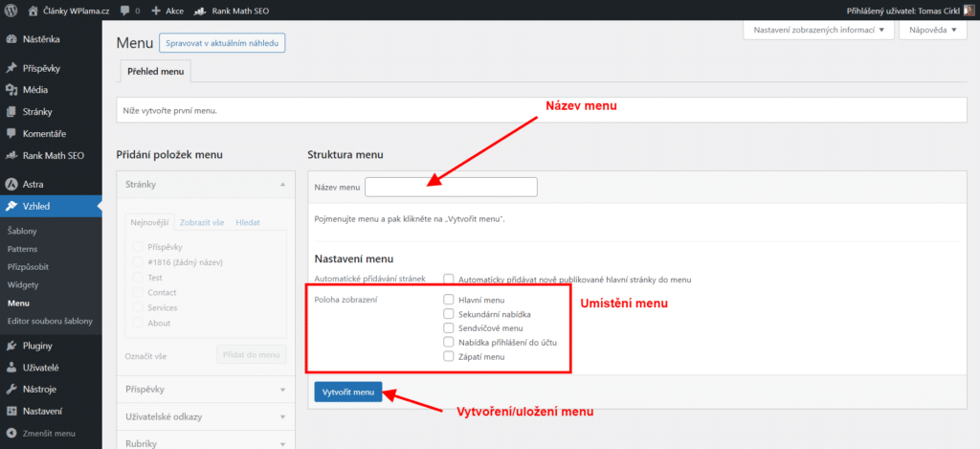Click the Články WPlama.cz site link

(75, 11)
